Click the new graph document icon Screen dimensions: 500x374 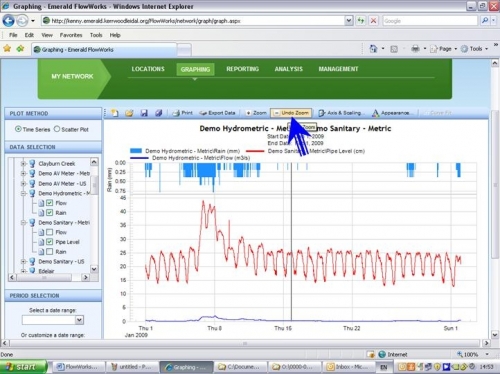(115, 113)
